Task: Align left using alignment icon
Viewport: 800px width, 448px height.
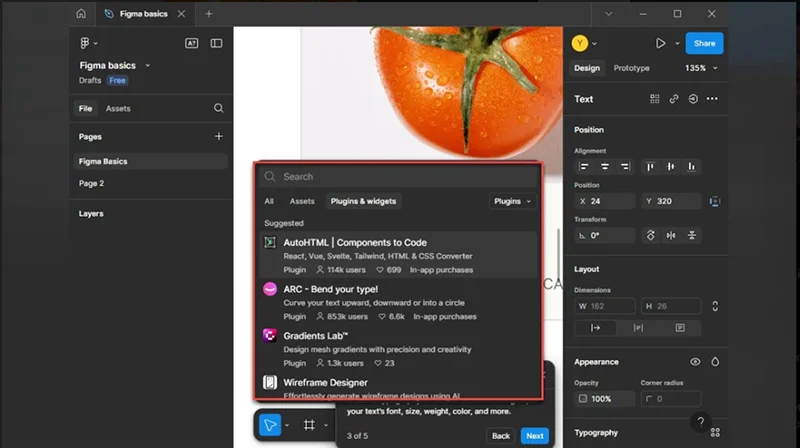Action: click(584, 166)
